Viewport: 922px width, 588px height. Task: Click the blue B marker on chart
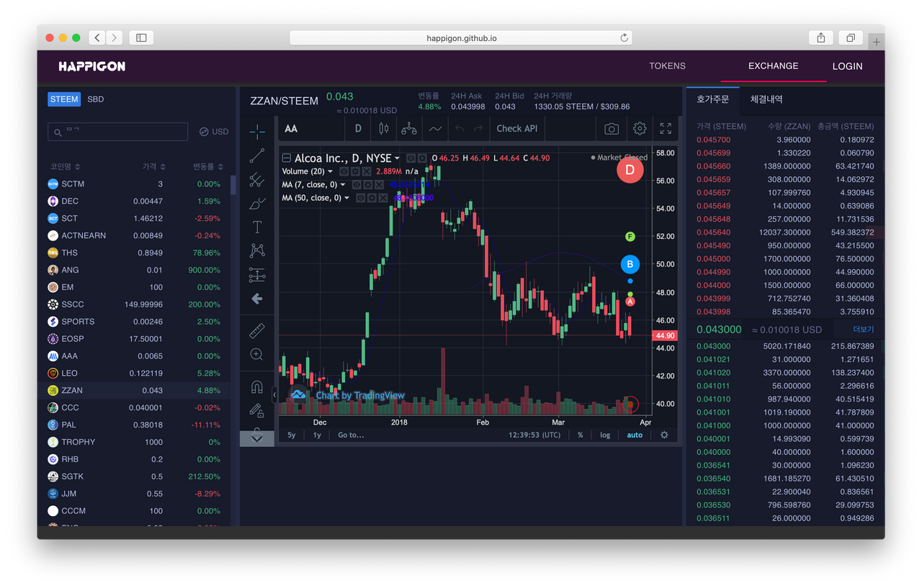[x=630, y=264]
